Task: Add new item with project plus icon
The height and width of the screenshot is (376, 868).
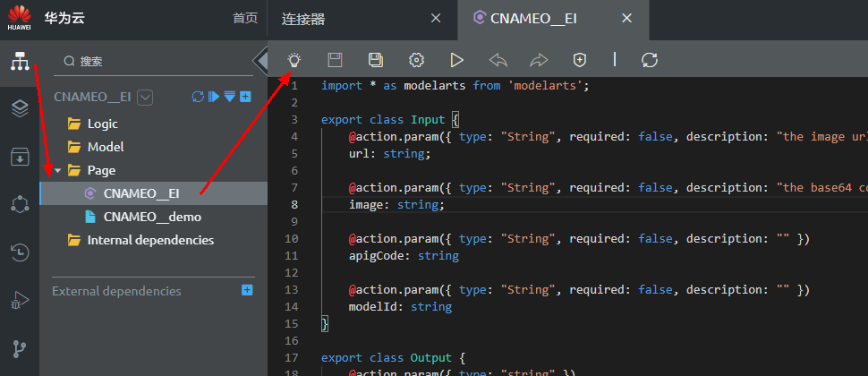Action: [245, 97]
